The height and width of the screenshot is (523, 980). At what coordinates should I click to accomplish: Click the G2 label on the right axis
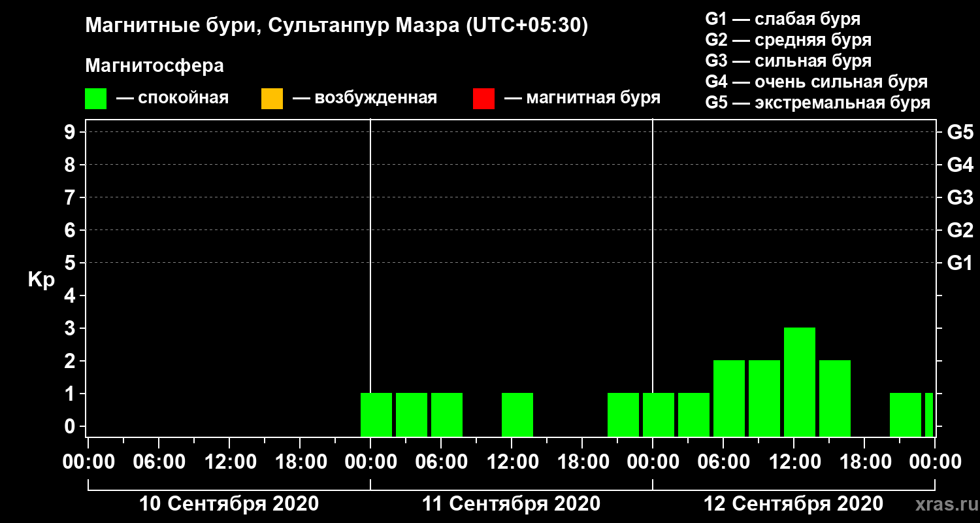960,230
